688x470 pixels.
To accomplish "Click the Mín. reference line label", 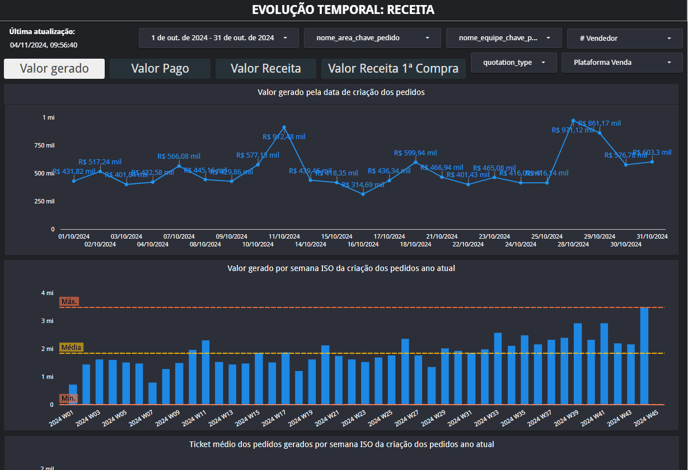I will pos(68,398).
